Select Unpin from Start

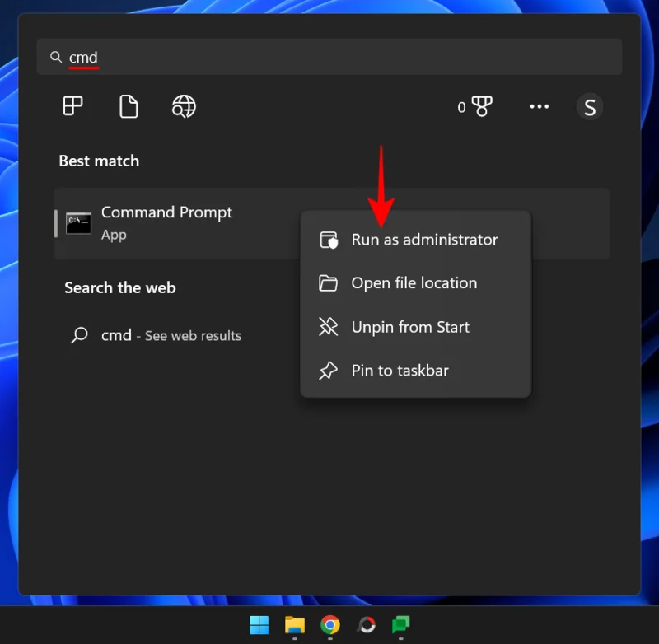(409, 327)
